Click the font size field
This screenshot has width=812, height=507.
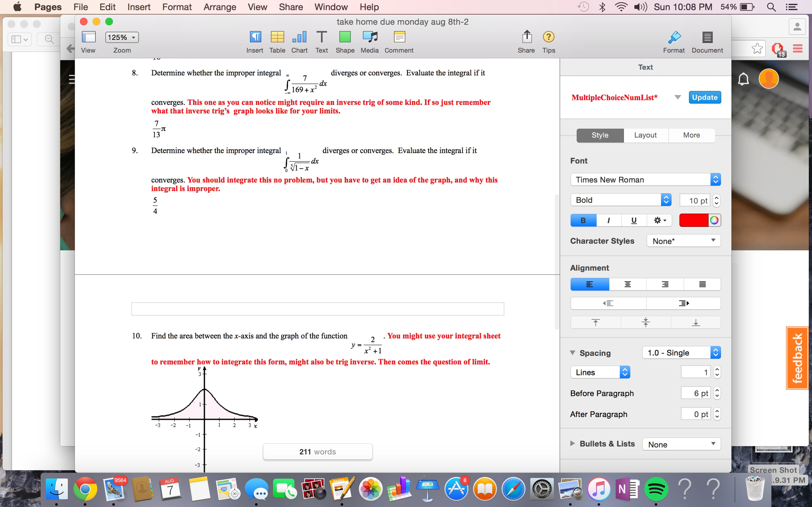point(694,201)
